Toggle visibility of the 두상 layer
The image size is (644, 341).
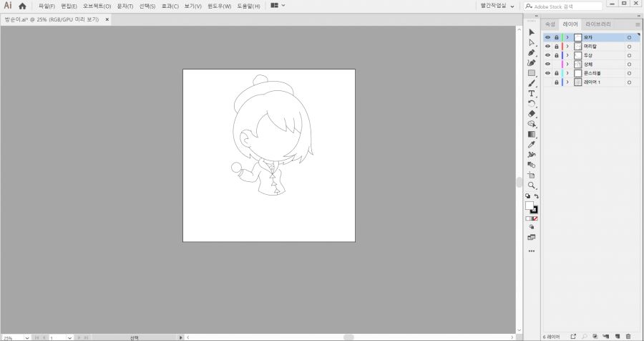[x=548, y=55]
